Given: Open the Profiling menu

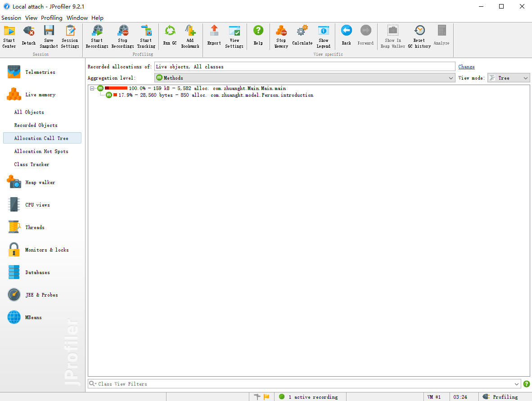Looking at the screenshot, I should pyautogui.click(x=52, y=18).
